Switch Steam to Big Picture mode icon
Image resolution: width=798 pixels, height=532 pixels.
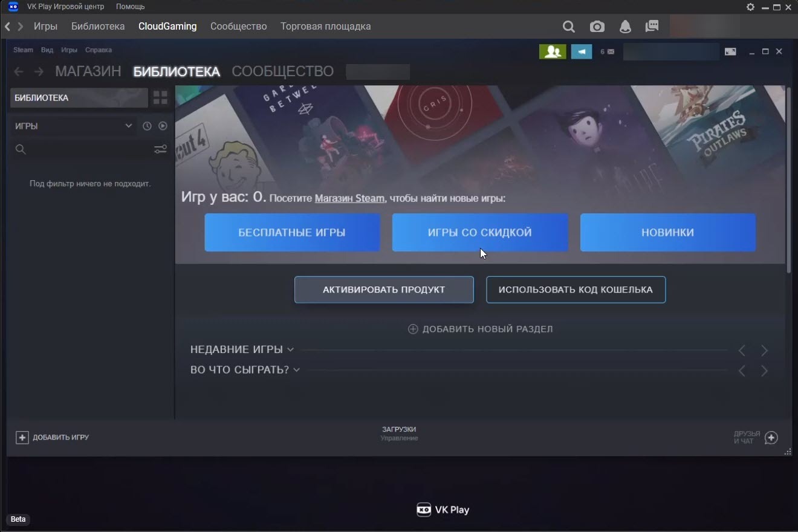tap(730, 52)
